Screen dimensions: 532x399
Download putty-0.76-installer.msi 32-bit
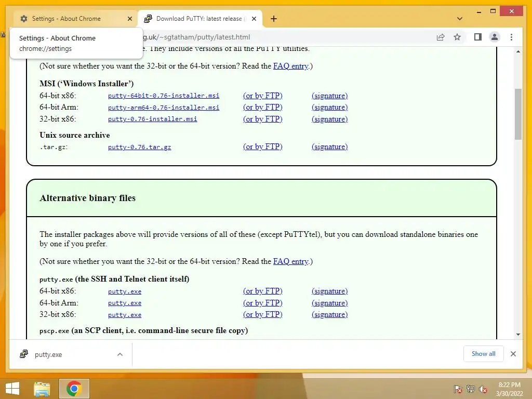pos(152,119)
